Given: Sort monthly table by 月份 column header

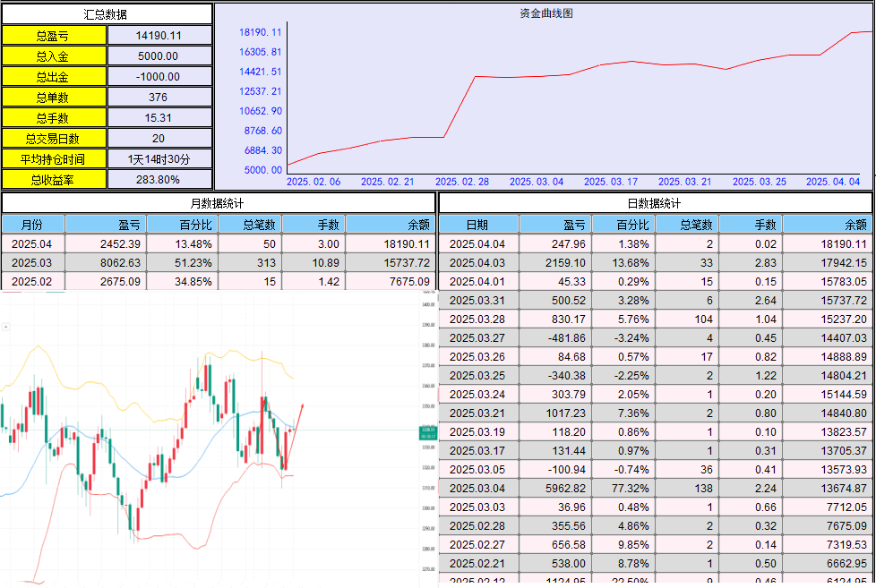Looking at the screenshot, I should 33,225.
